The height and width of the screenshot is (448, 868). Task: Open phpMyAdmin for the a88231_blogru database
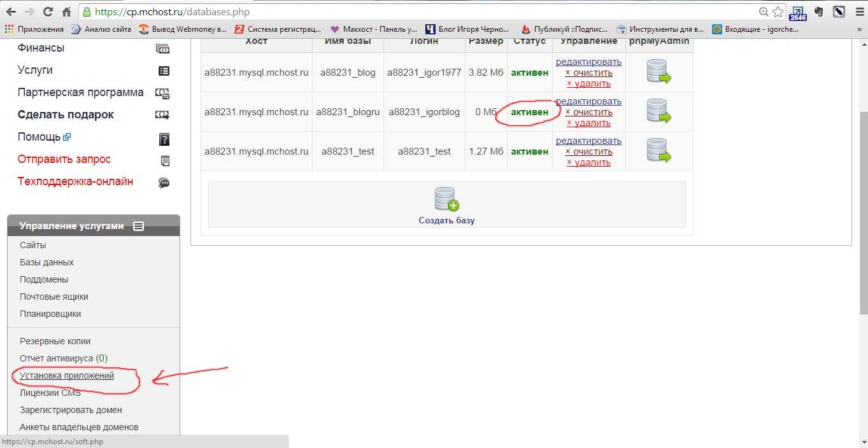658,111
